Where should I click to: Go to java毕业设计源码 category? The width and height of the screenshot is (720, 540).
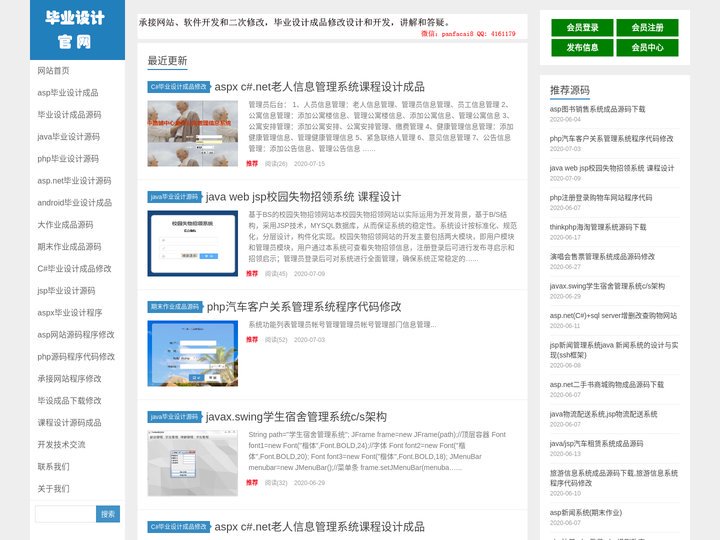tap(68, 137)
